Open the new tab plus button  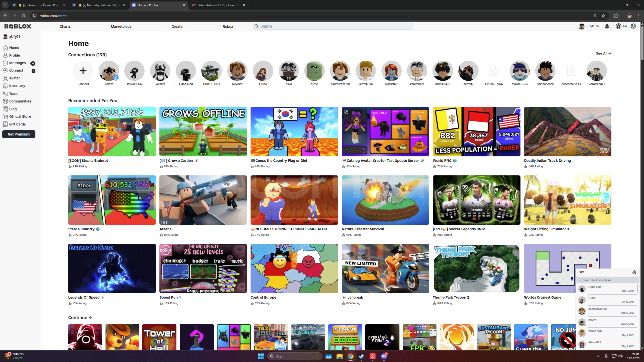point(253,5)
